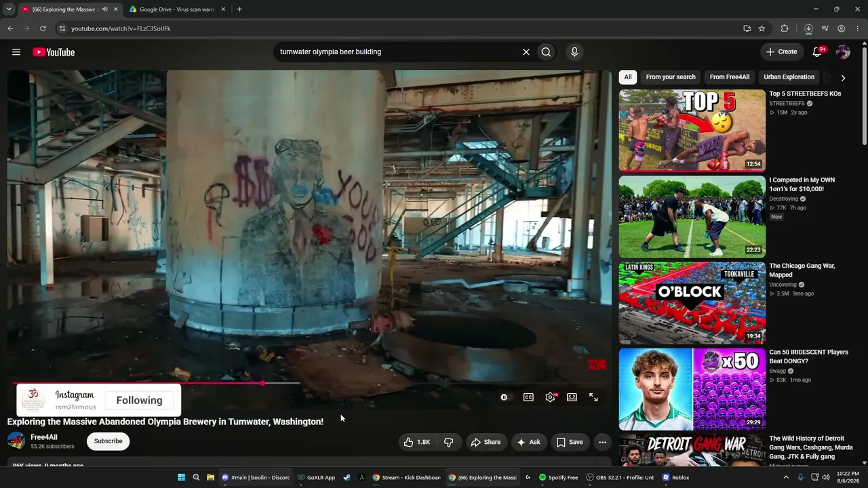Open the browser extensions puzzle icon

click(785, 28)
